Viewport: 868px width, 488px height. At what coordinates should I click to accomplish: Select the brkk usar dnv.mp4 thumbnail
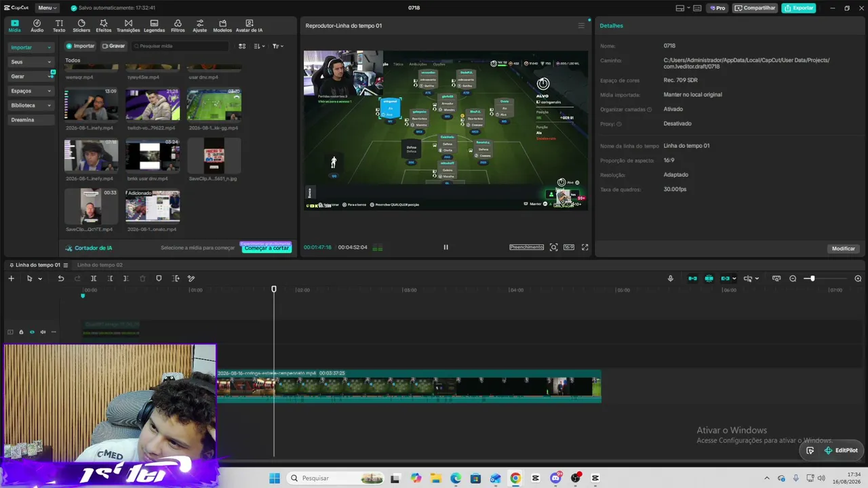pyautogui.click(x=153, y=155)
